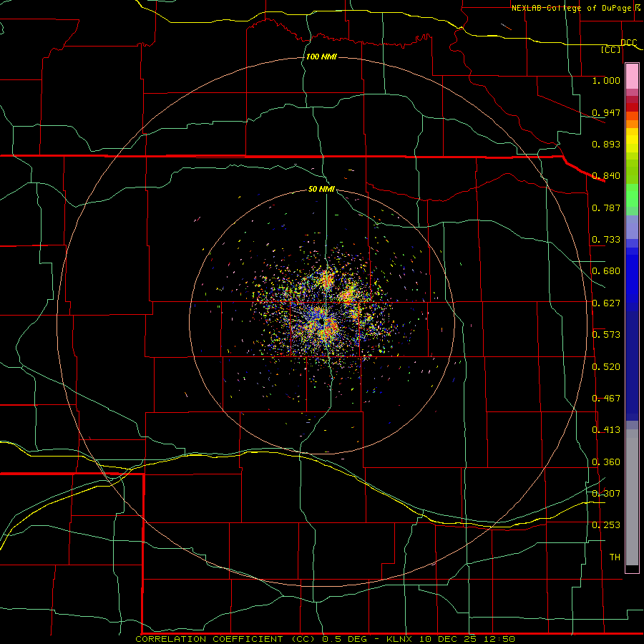
Task: Click the 0.627 legend value
Action: pos(606,303)
